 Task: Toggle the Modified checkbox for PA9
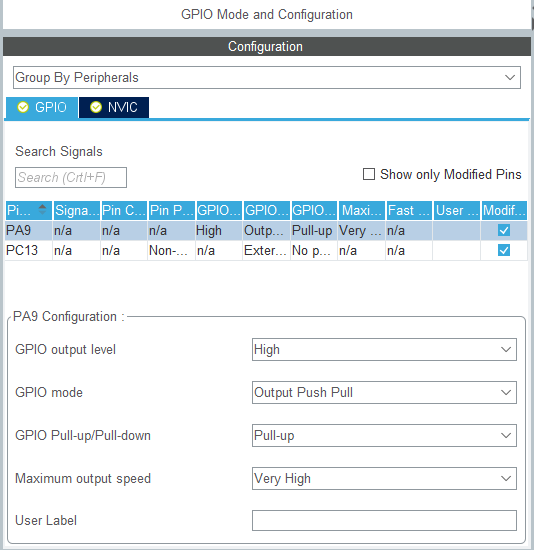coord(504,230)
